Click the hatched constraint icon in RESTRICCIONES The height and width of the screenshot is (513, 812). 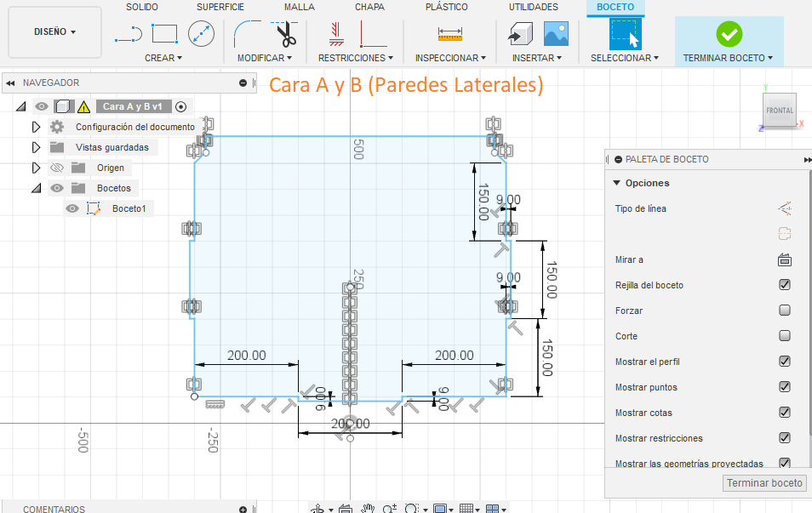[x=336, y=34]
